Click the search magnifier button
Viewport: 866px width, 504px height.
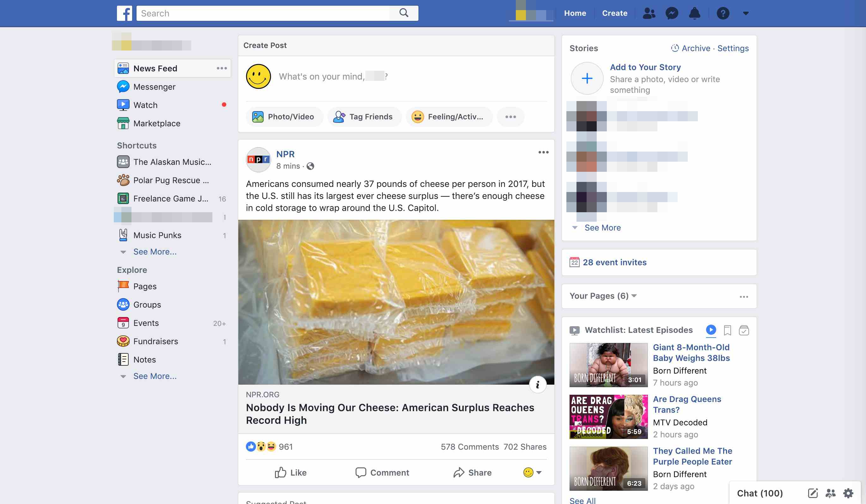point(404,13)
